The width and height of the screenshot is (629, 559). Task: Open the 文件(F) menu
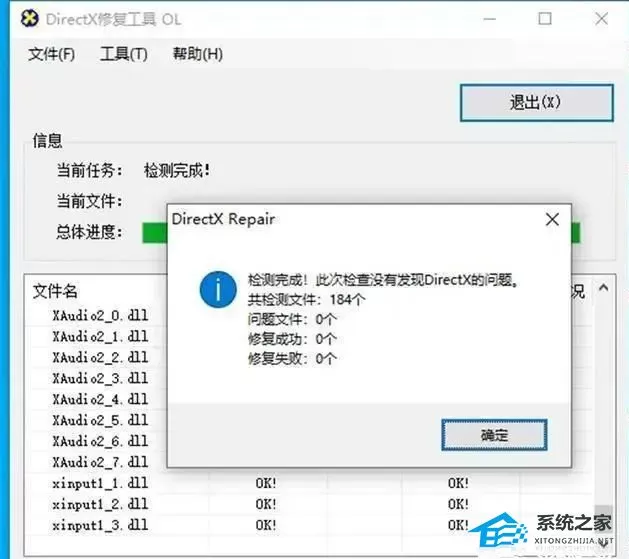(51, 54)
